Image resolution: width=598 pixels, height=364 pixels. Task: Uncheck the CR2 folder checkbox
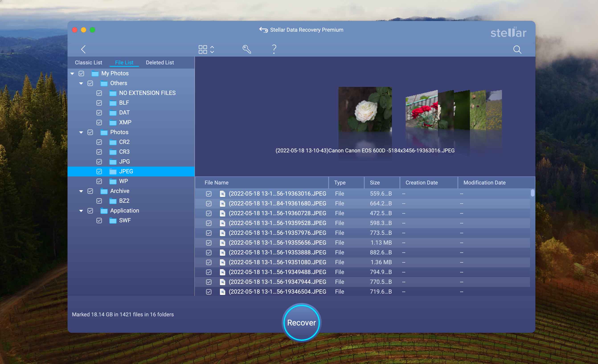[x=99, y=142]
